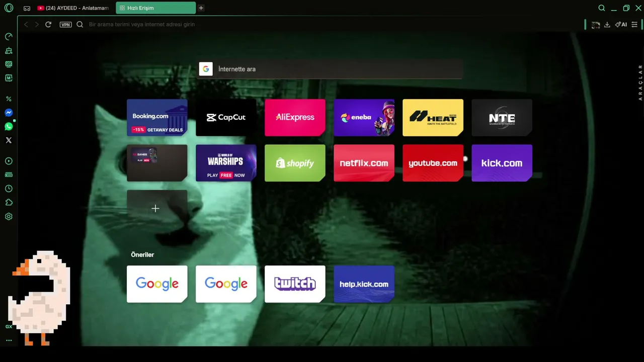The height and width of the screenshot is (362, 644).
Task: Open tab search magnifier in title bar
Action: [602, 8]
